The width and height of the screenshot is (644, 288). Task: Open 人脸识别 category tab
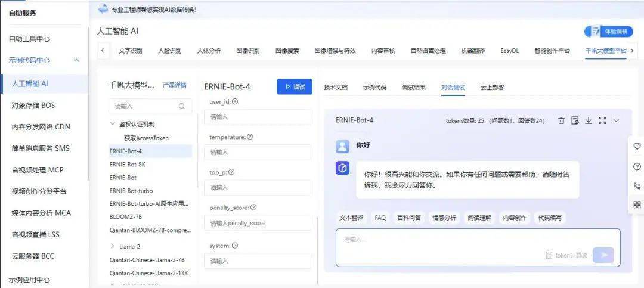169,51
